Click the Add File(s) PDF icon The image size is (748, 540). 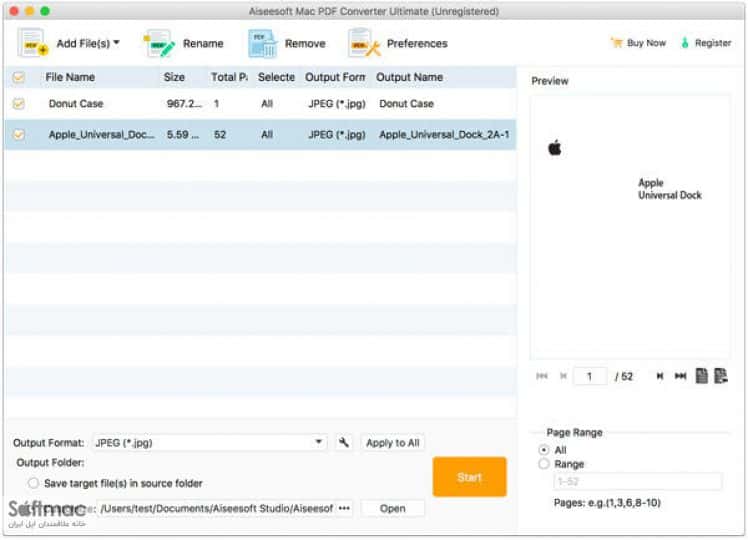32,43
